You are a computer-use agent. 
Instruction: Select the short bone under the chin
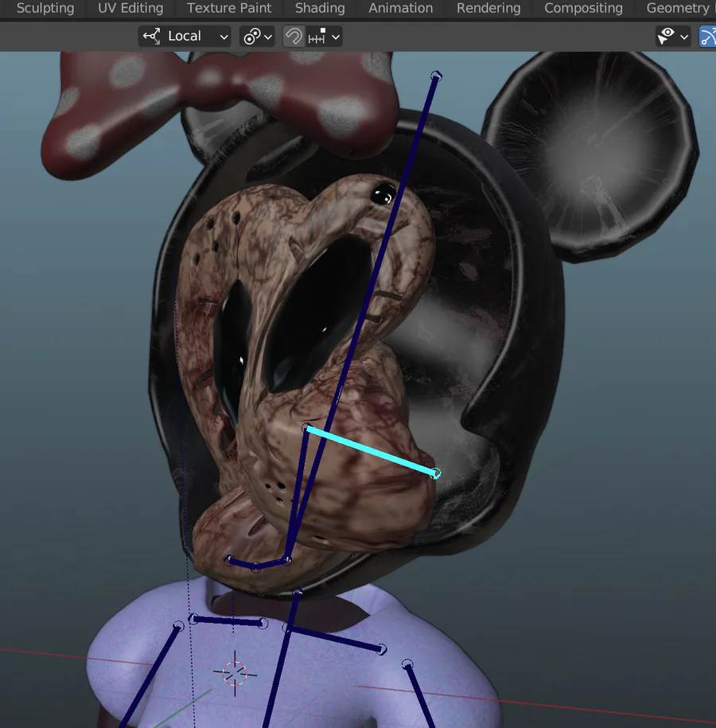(258, 563)
